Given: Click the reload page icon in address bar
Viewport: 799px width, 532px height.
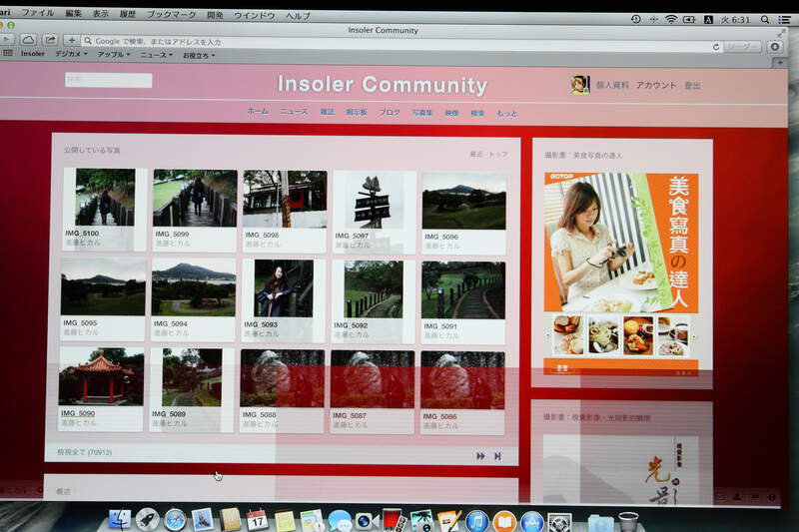Looking at the screenshot, I should [715, 46].
